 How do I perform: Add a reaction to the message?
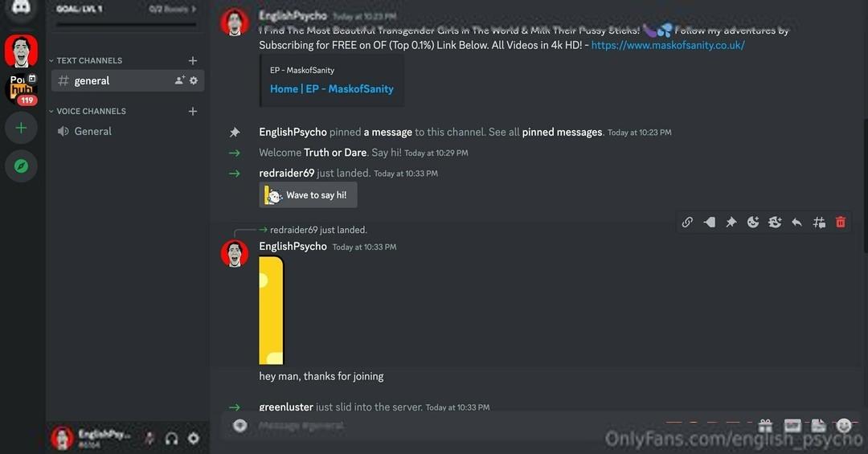click(753, 222)
